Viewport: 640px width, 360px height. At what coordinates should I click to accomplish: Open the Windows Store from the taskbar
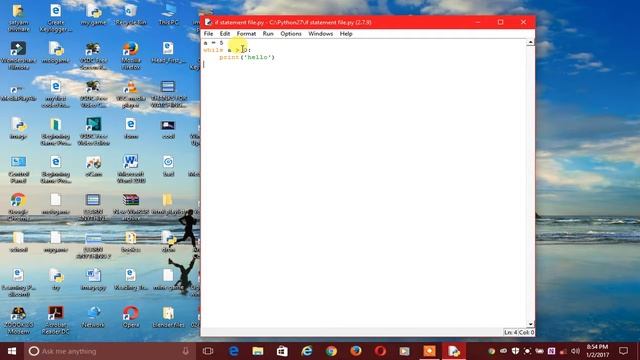pyautogui.click(x=282, y=351)
